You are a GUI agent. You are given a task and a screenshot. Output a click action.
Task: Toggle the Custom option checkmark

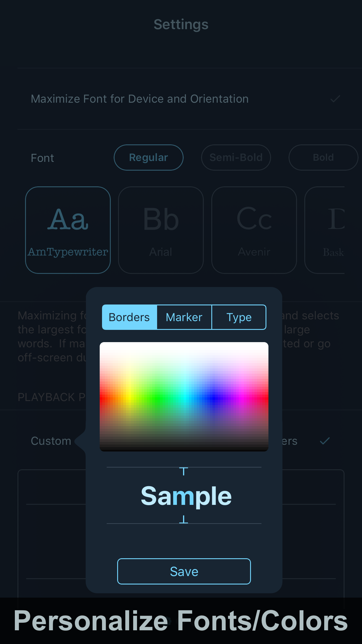click(324, 441)
